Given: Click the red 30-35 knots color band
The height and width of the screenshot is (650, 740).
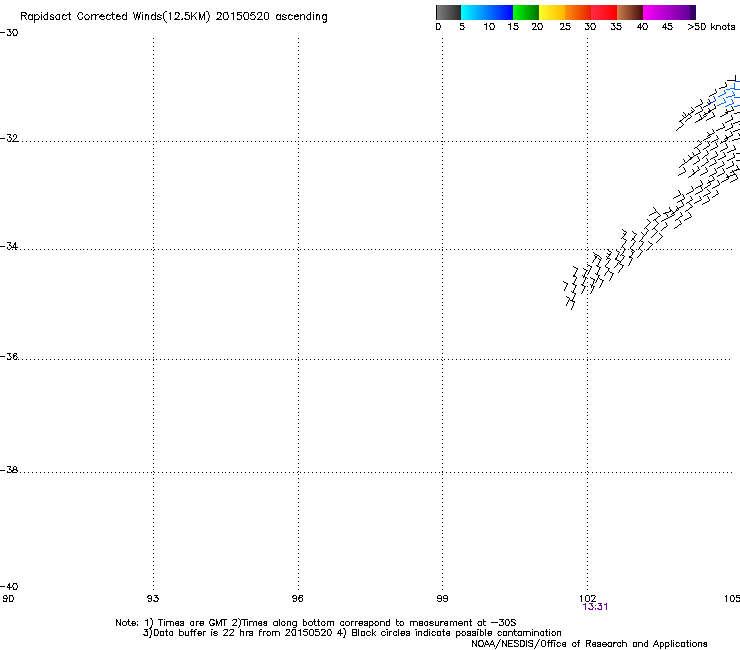Looking at the screenshot, I should [604, 12].
